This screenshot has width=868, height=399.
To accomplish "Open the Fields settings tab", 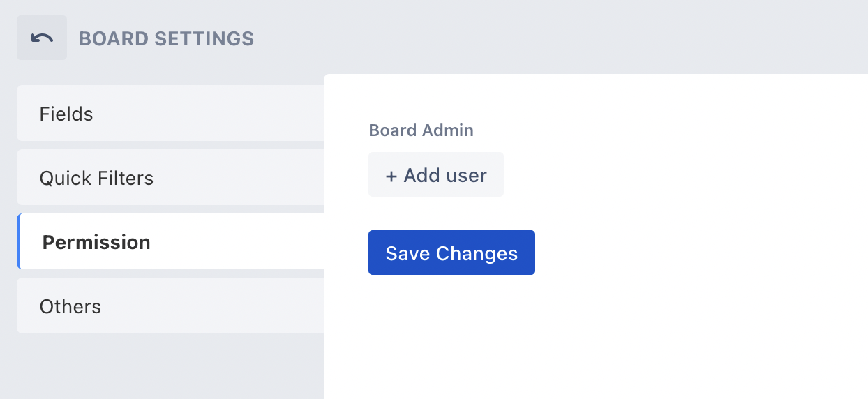I will [170, 113].
